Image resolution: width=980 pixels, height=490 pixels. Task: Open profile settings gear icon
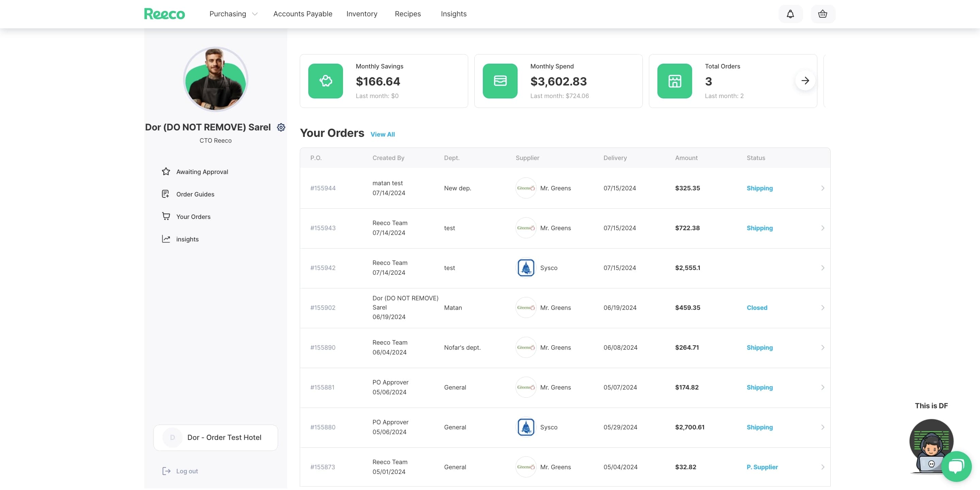click(281, 127)
